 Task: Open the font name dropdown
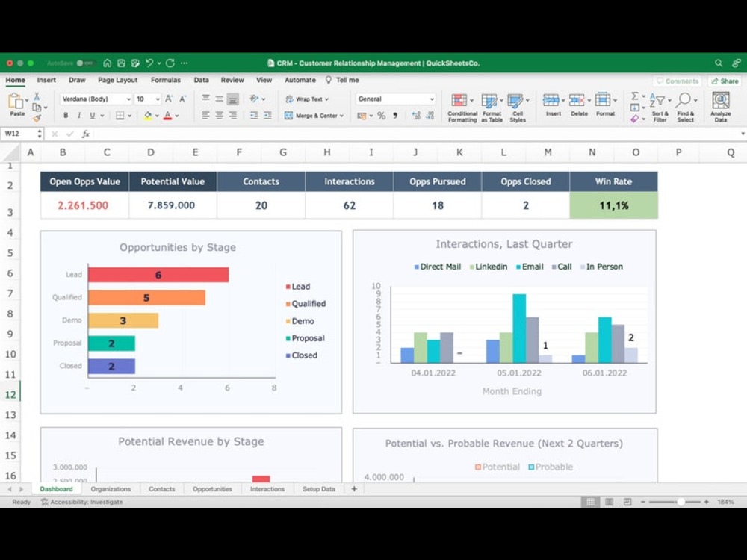128,99
